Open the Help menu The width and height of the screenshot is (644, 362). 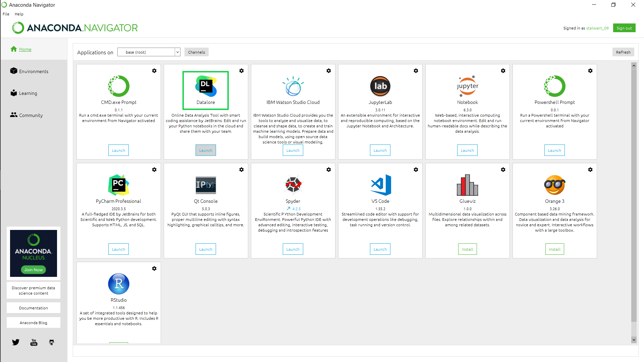tap(19, 14)
